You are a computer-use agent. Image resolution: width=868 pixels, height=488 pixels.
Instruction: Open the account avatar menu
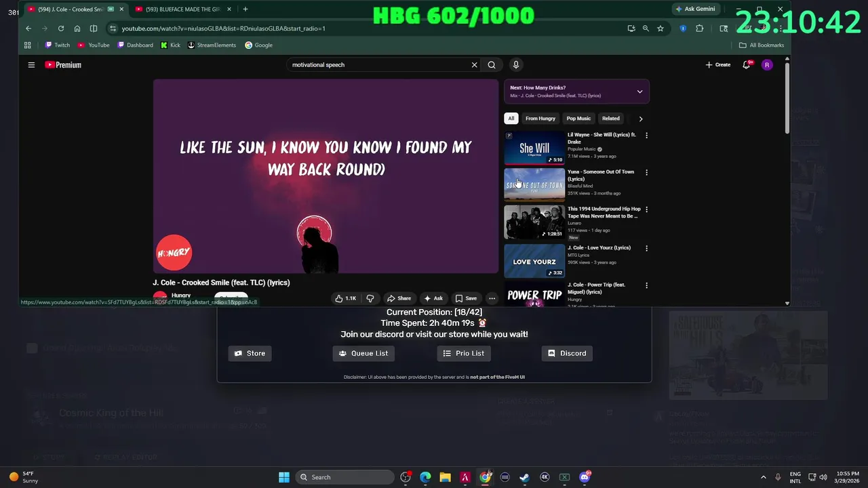pos(767,65)
